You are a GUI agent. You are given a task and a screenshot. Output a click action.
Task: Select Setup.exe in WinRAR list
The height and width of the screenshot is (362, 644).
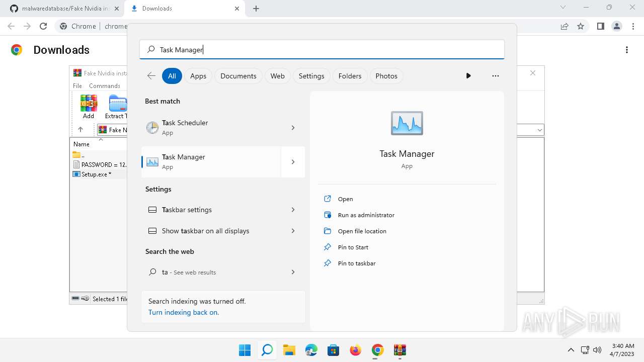[x=96, y=174]
